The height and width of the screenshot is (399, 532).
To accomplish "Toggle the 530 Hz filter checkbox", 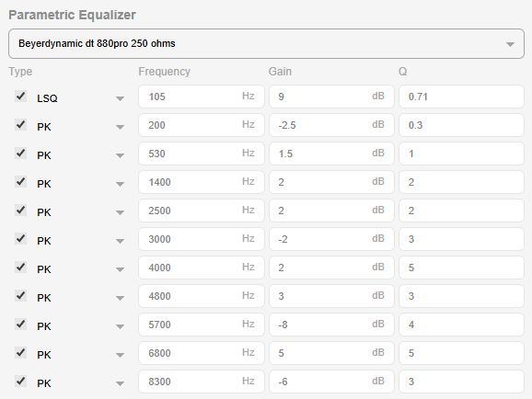I will (x=20, y=154).
